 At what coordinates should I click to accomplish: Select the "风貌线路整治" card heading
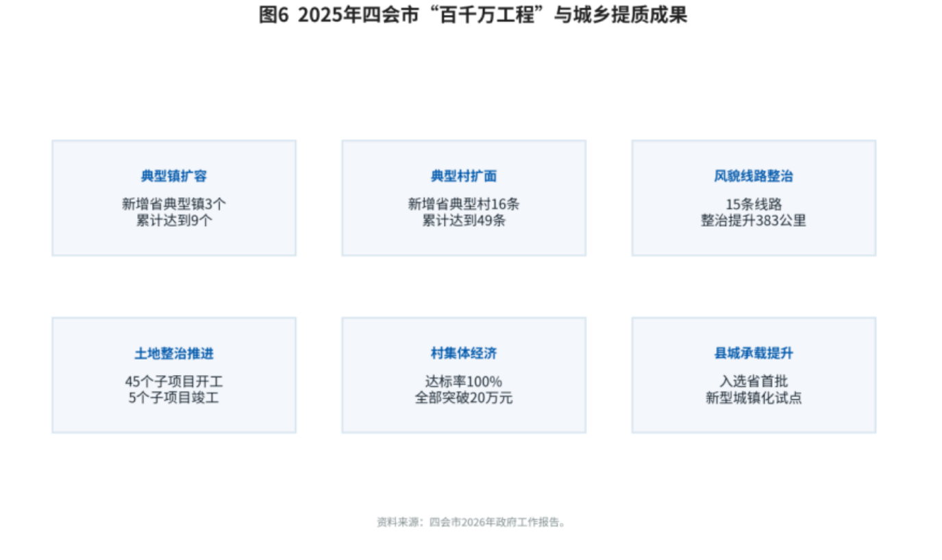(x=754, y=177)
